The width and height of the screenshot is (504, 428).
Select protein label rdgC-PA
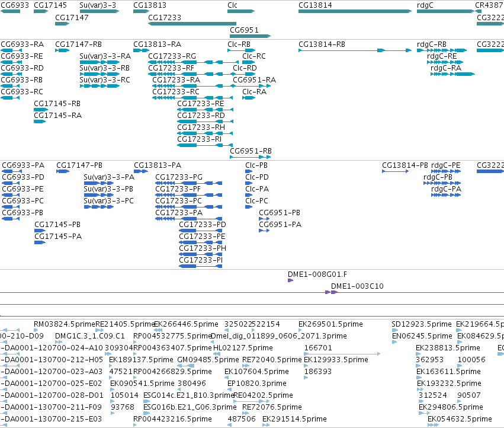(446, 189)
